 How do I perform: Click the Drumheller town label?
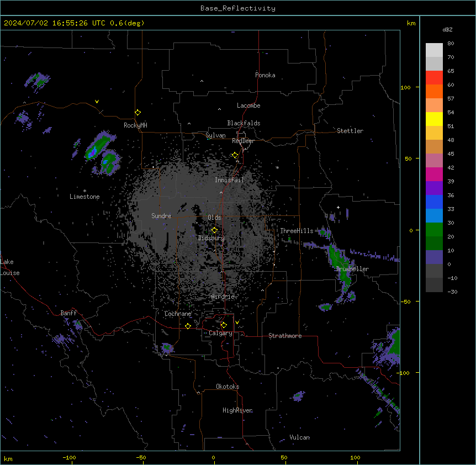tap(352, 269)
